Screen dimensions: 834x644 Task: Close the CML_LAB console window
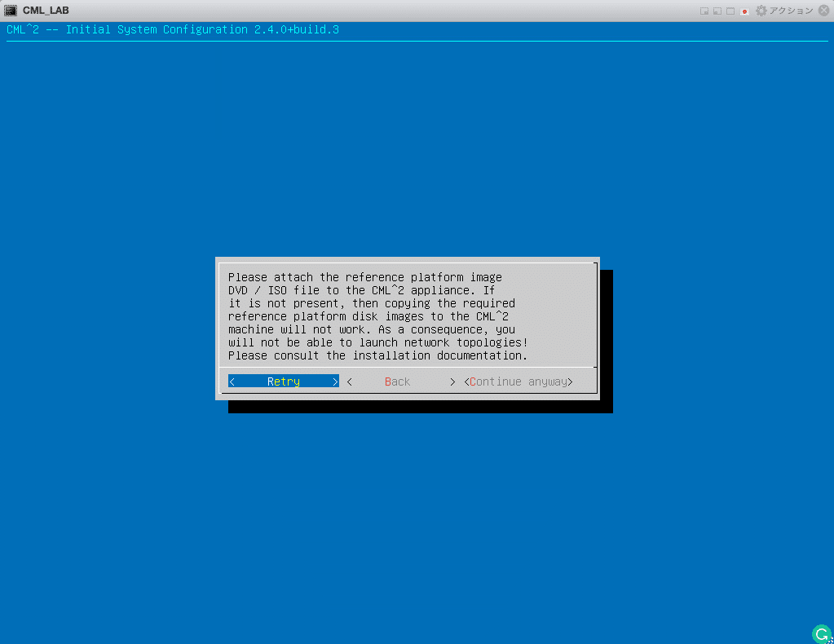(824, 10)
